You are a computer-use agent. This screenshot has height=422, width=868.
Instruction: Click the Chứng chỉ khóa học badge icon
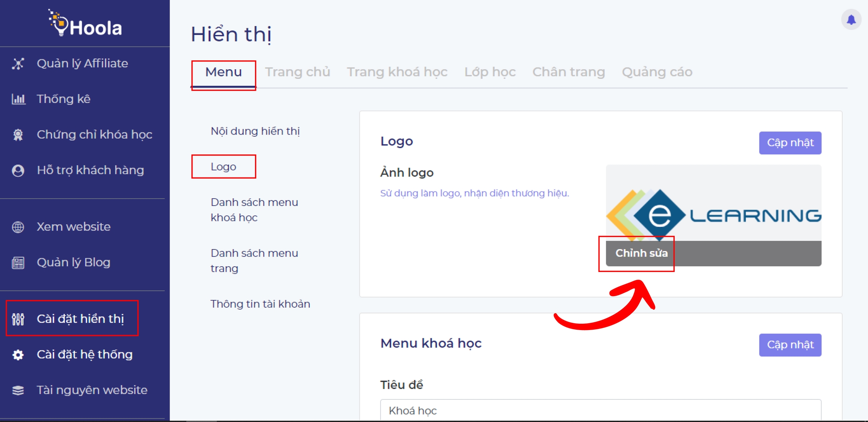point(18,135)
